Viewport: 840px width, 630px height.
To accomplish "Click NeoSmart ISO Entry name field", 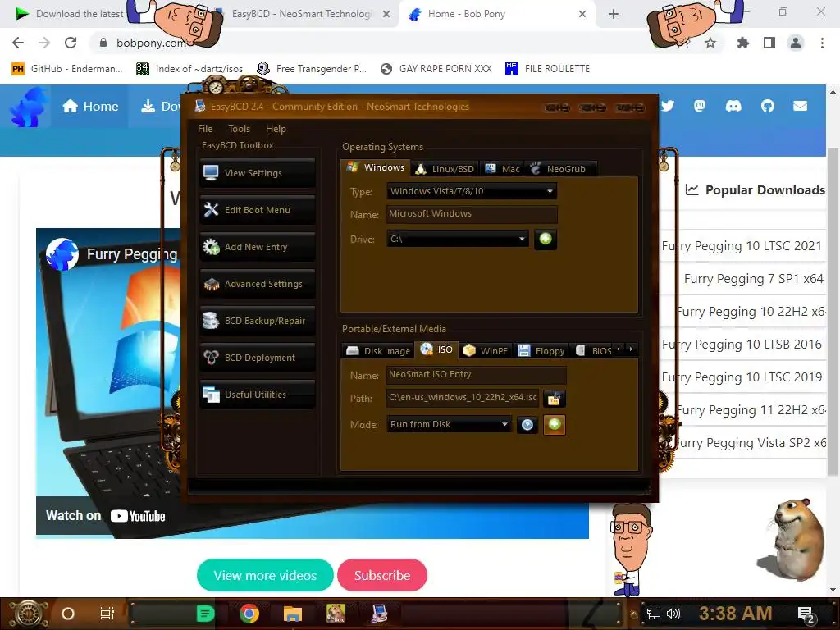I will (x=476, y=374).
